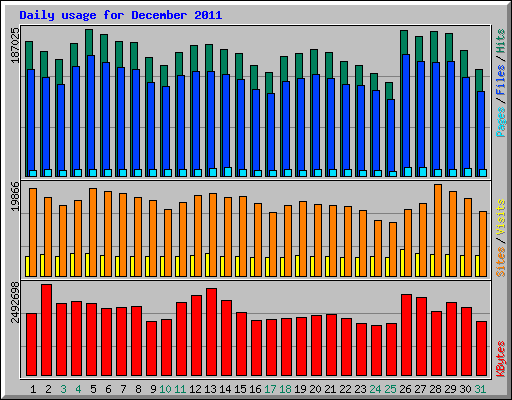Screen dimensions: 512x400
Task: Click day label 27 on the x-axis
Action: tap(420, 389)
